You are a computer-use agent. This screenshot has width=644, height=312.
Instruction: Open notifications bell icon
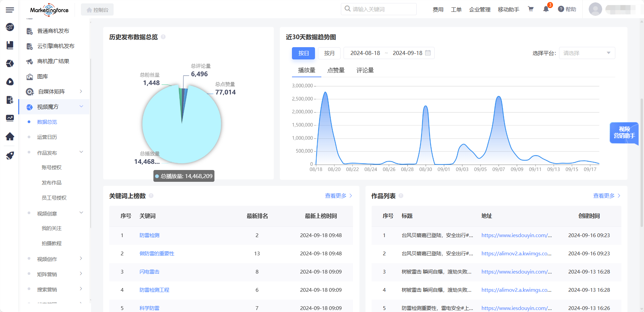(x=546, y=9)
